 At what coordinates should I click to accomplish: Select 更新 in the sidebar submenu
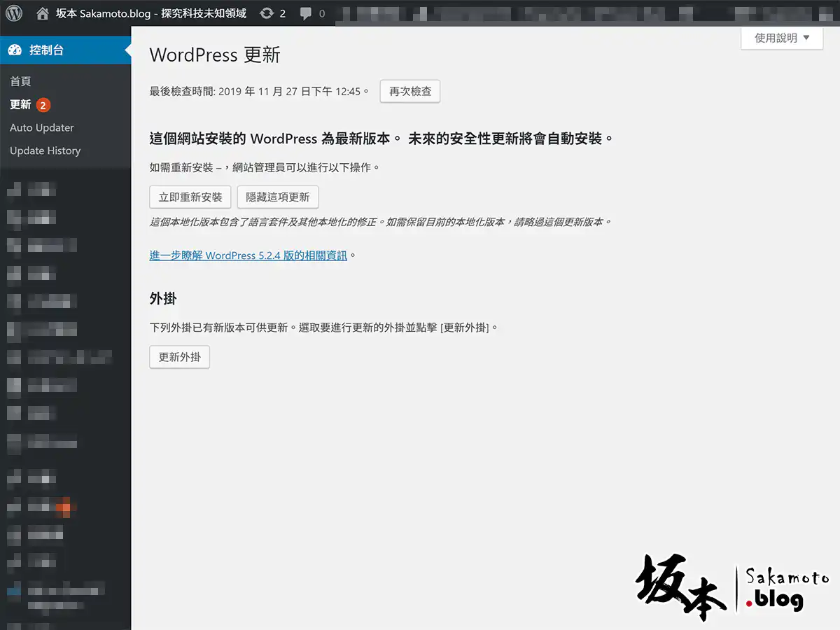pos(20,105)
